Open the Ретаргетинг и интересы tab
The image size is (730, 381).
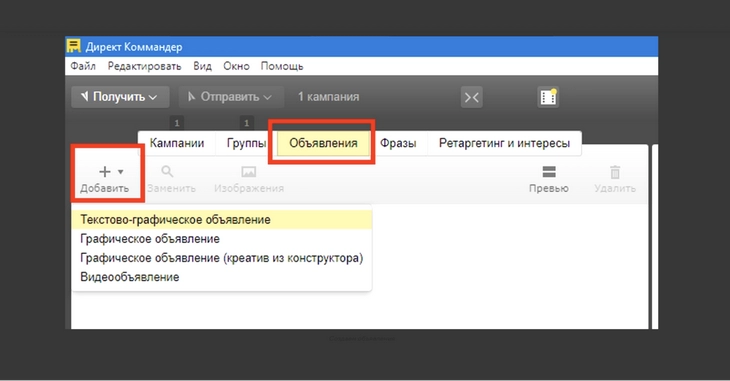click(x=504, y=143)
